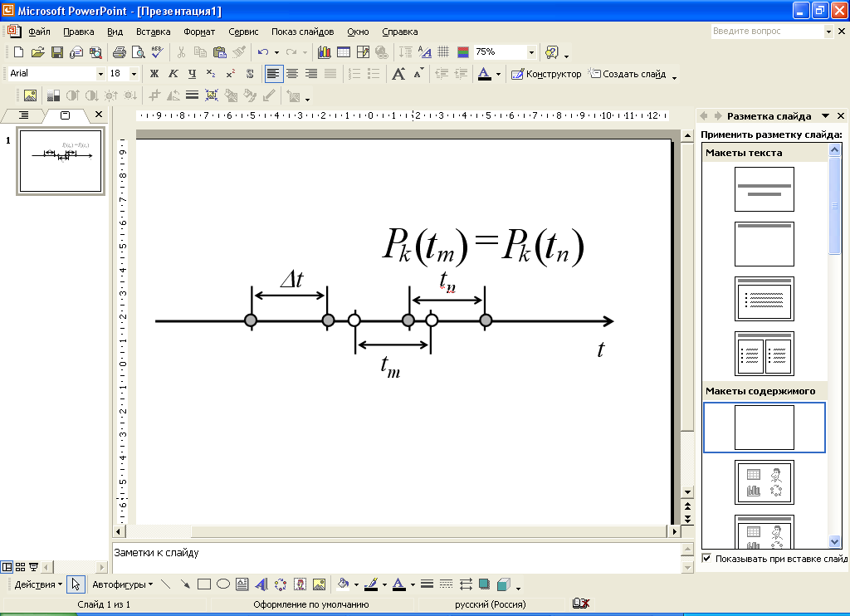Open the font name dropdown (Arial)

coord(100,74)
